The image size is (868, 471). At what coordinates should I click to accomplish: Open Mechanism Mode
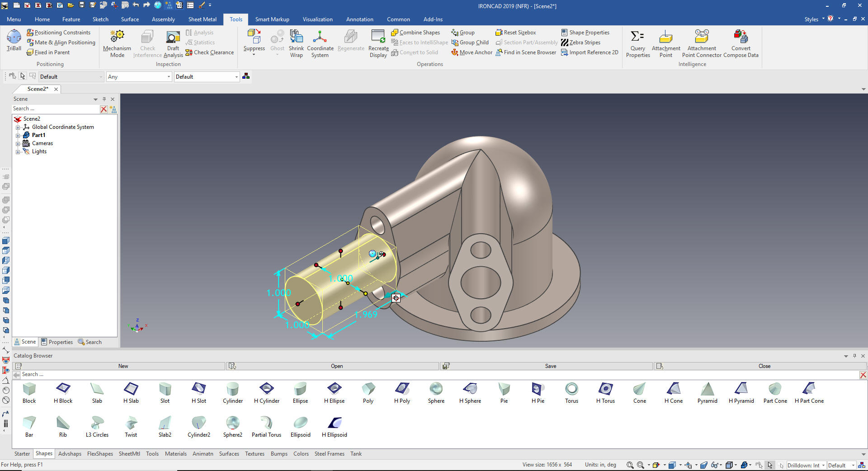117,43
